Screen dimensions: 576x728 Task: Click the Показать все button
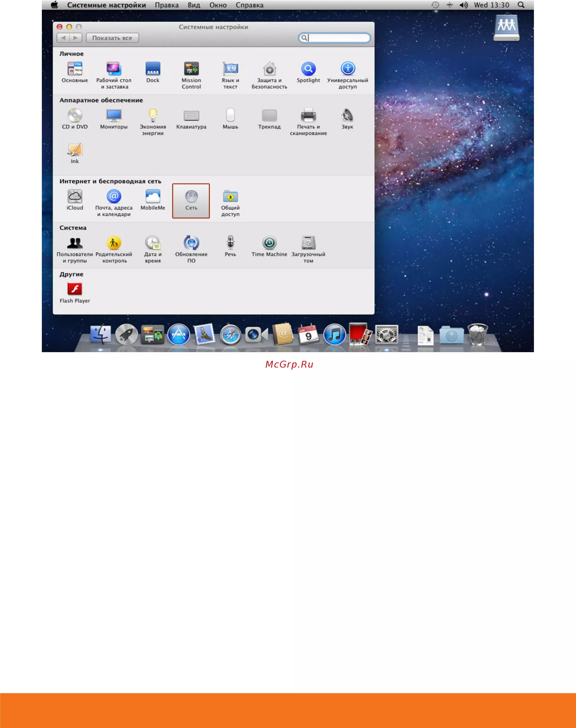coord(112,38)
